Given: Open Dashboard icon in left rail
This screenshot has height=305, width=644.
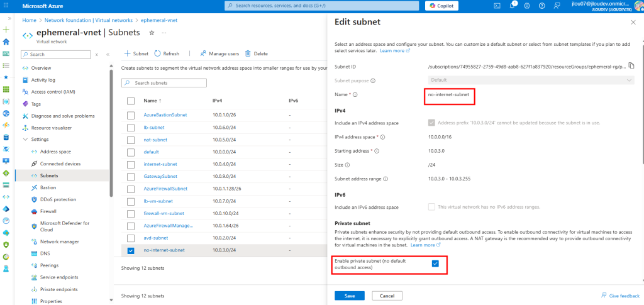Looking at the screenshot, I should coord(6,54).
